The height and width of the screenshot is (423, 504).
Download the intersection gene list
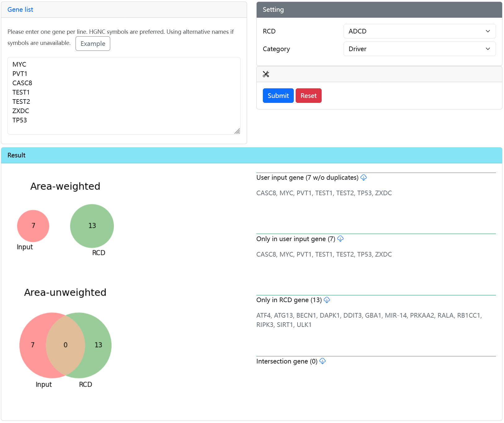click(323, 361)
